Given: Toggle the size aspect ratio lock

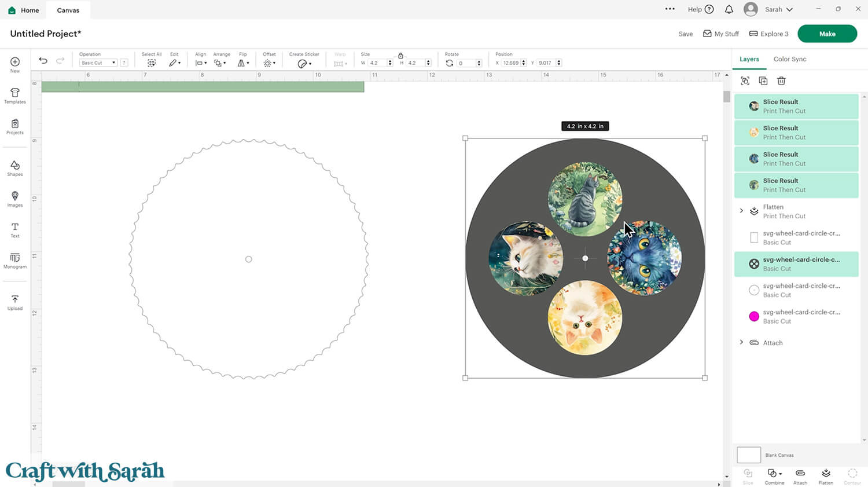Looking at the screenshot, I should pos(400,56).
